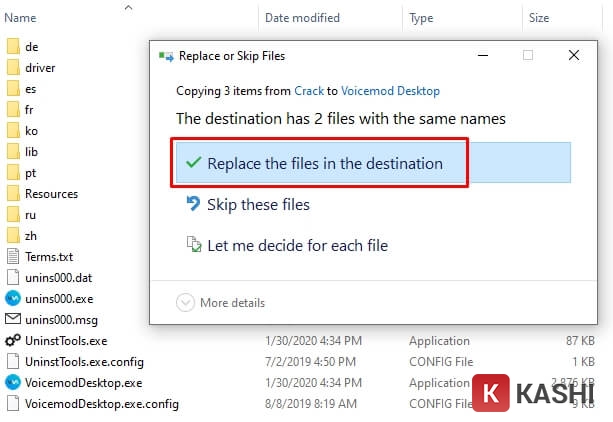Click the blue skip arrow icon
Image resolution: width=613 pixels, height=422 pixels.
coord(193,203)
